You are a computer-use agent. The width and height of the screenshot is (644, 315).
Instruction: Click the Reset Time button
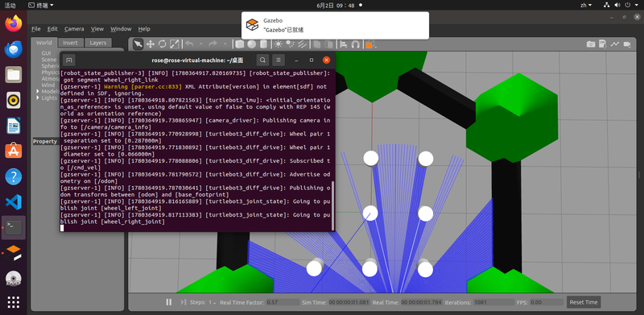pos(583,302)
